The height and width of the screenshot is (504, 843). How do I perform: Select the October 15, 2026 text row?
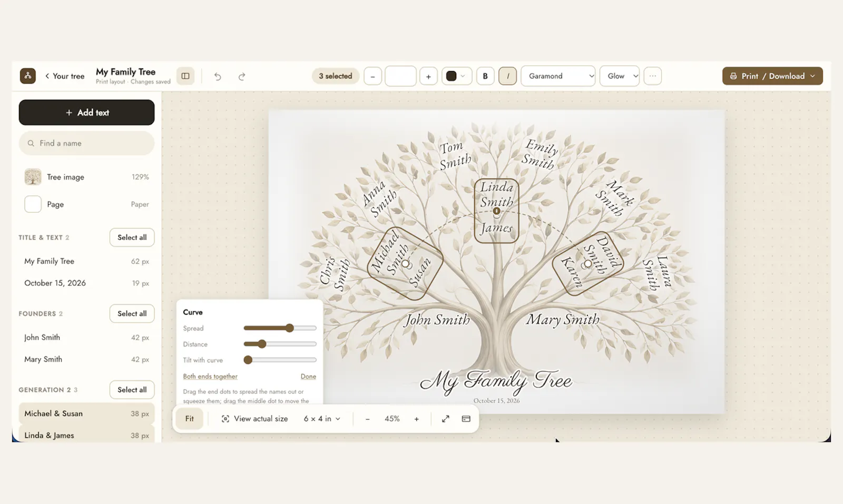click(x=87, y=283)
